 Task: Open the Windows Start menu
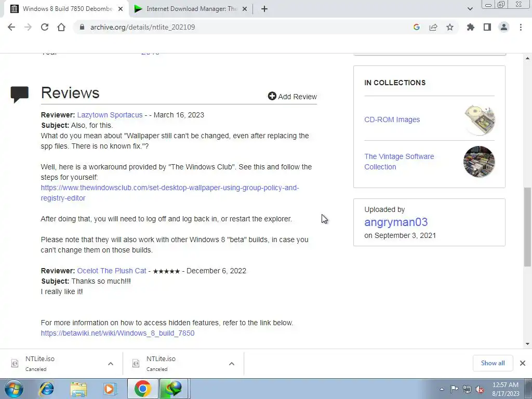14,389
